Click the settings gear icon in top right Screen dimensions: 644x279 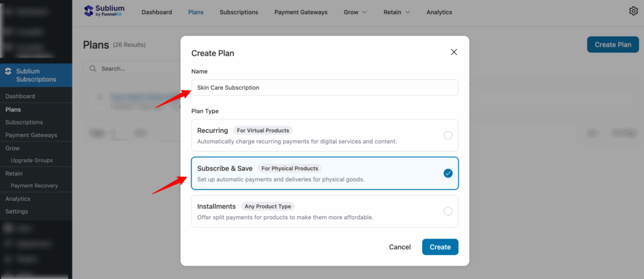[x=633, y=11]
